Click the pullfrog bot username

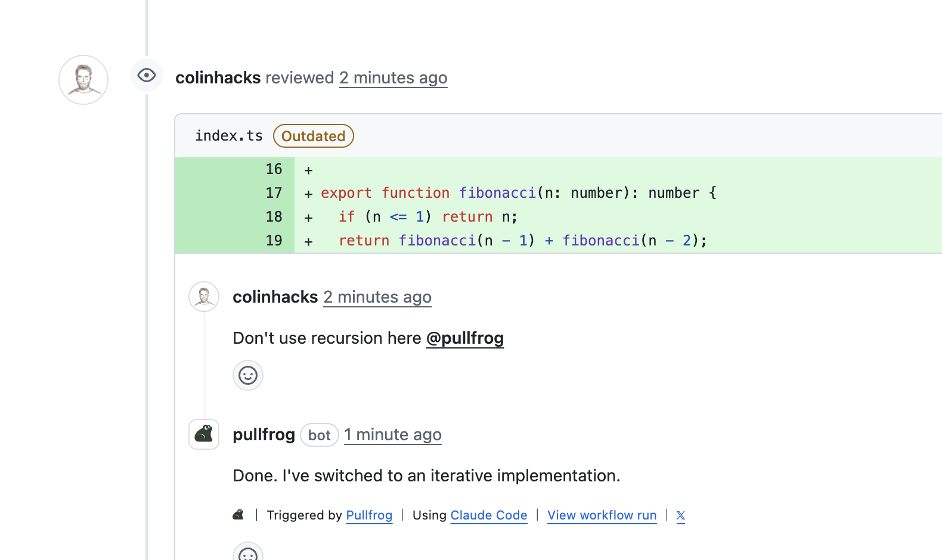(x=264, y=435)
